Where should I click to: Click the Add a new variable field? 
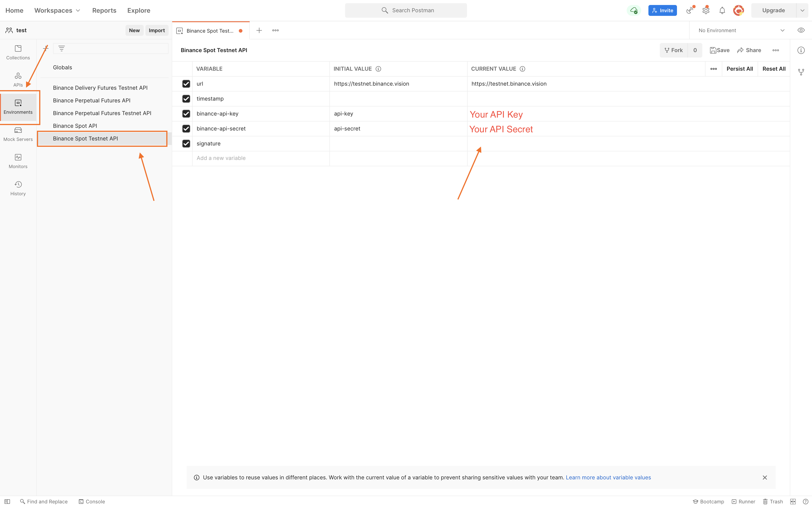click(x=221, y=158)
